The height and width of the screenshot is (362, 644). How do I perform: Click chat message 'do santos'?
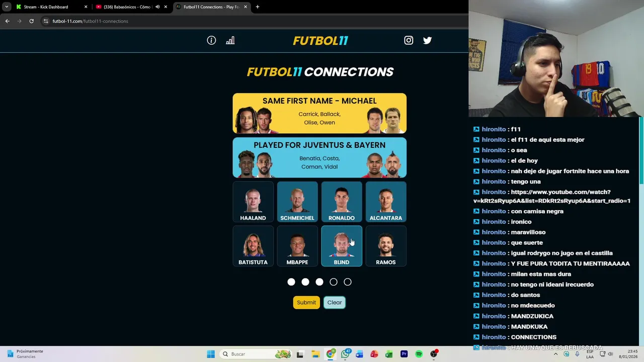point(525,295)
